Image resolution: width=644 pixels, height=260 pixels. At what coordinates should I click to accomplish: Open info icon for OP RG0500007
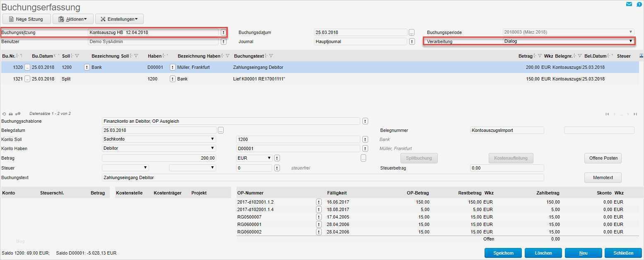tap(319, 217)
